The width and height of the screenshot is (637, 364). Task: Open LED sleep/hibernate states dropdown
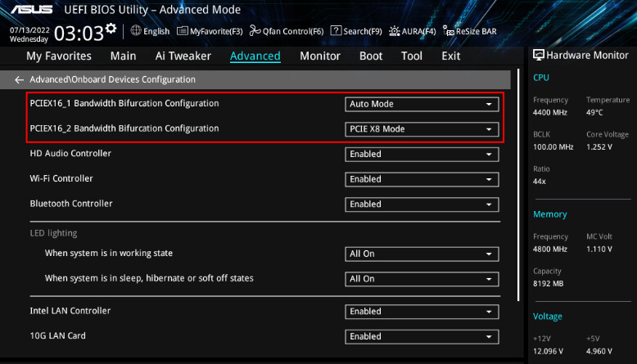pos(422,280)
